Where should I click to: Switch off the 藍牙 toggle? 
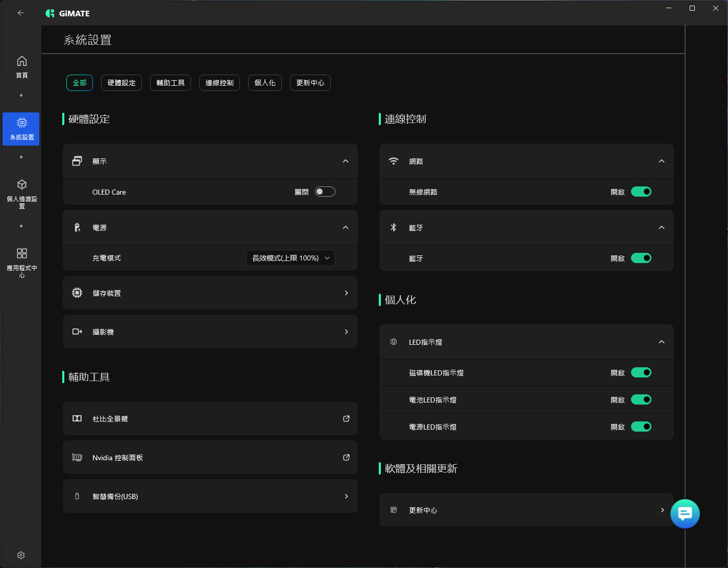(x=641, y=258)
